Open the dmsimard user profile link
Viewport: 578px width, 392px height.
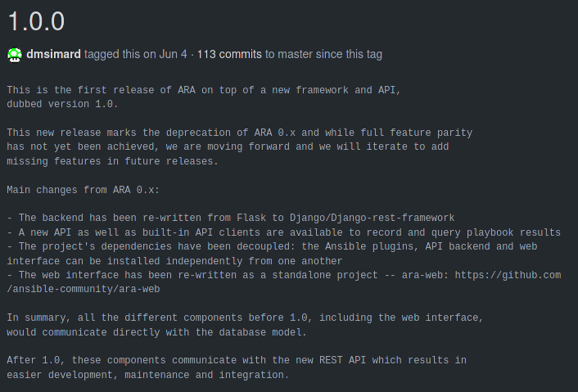(53, 55)
